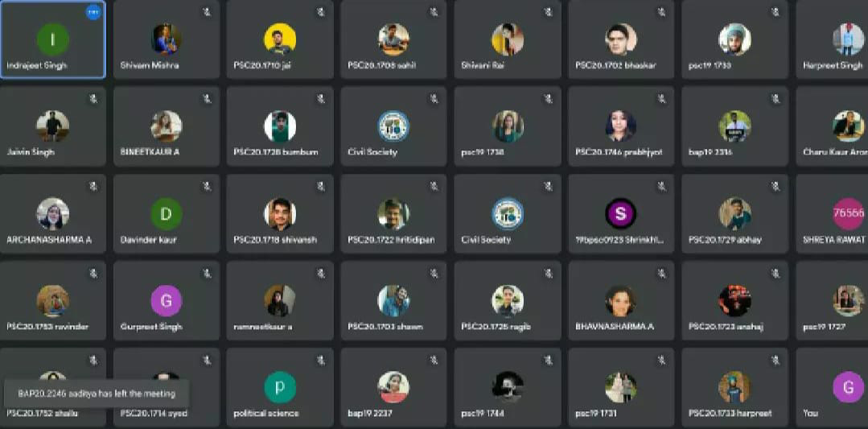This screenshot has height=429, width=868.
Task: Click the mute icon on BHAVNASHARMA A tile
Action: (661, 274)
